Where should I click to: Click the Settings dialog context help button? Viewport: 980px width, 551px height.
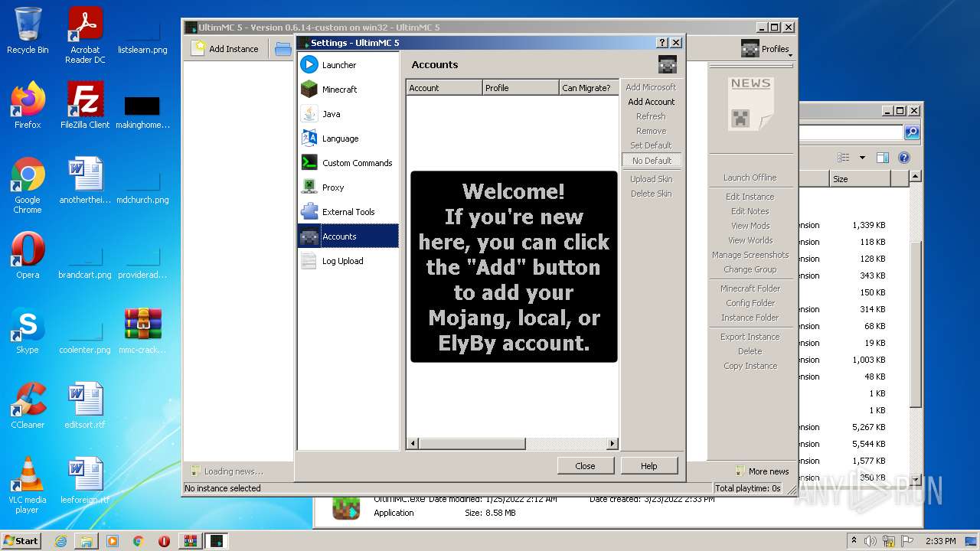(x=663, y=43)
